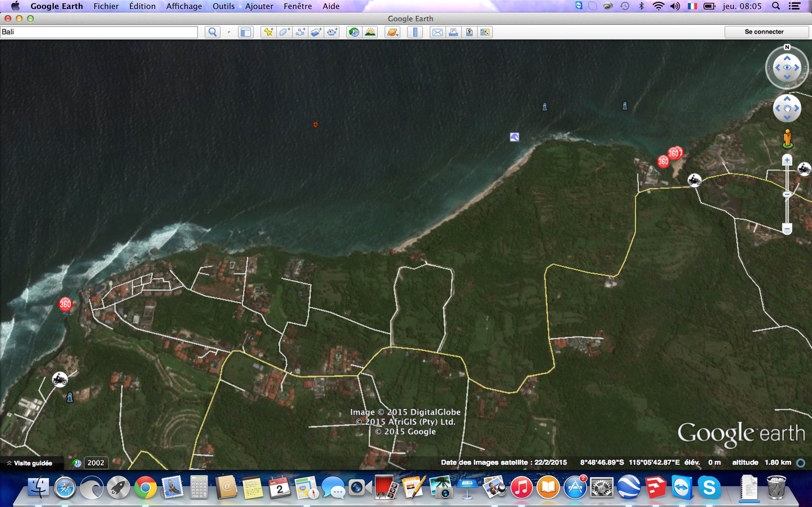Collapse the search panel arrow
This screenshot has width=812, height=507.
click(229, 32)
